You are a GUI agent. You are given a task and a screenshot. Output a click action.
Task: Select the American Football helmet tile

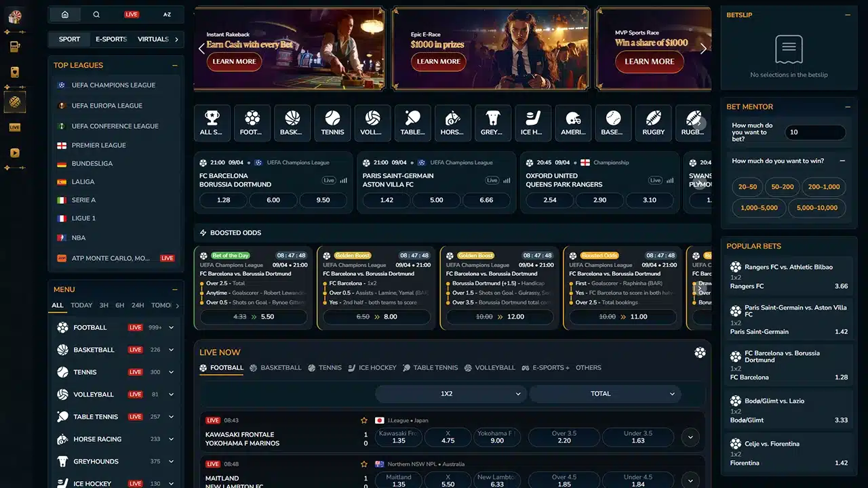tap(573, 123)
